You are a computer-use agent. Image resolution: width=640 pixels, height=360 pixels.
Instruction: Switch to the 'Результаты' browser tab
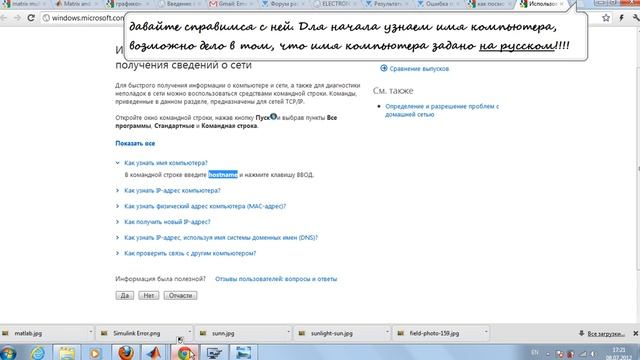tap(385, 4)
